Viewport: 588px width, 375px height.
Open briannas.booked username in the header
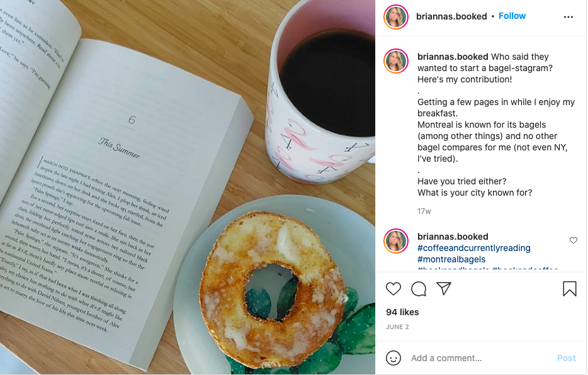point(451,16)
